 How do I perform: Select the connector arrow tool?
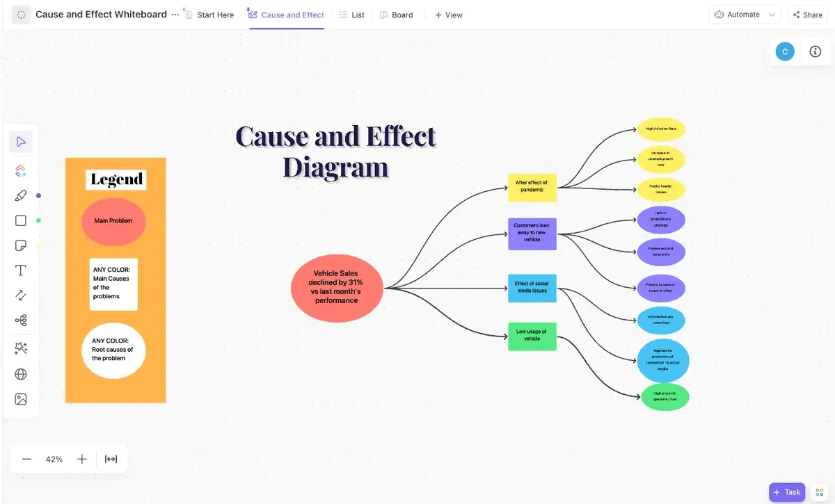click(21, 295)
